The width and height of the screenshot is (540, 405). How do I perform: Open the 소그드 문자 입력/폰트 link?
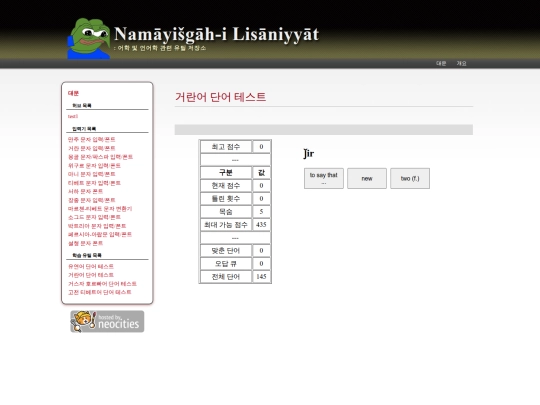click(x=94, y=217)
